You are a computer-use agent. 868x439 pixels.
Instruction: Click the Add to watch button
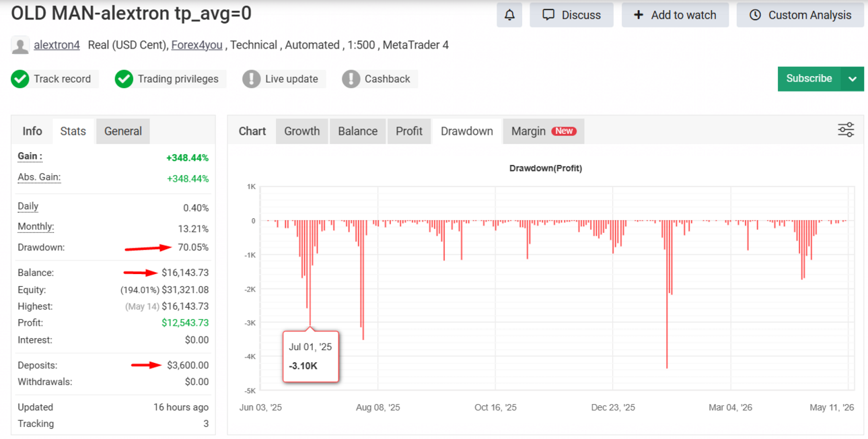click(675, 15)
